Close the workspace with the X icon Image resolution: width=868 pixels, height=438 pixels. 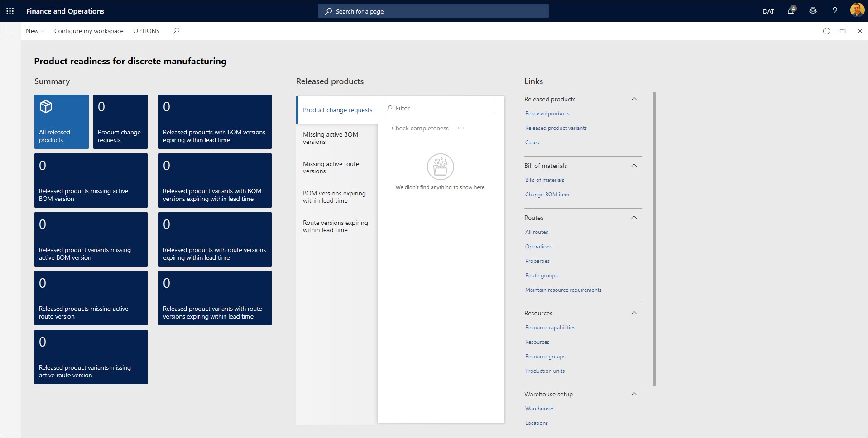tap(860, 31)
